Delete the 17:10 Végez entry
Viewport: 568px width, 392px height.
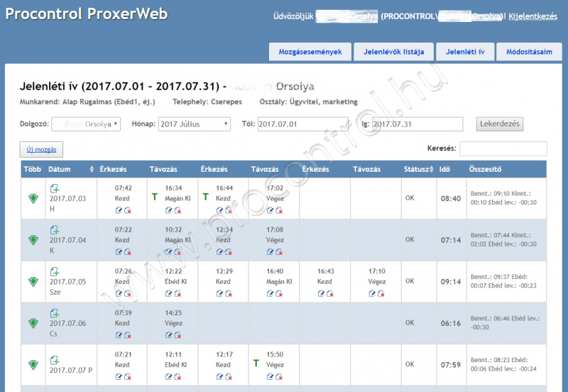(381, 293)
